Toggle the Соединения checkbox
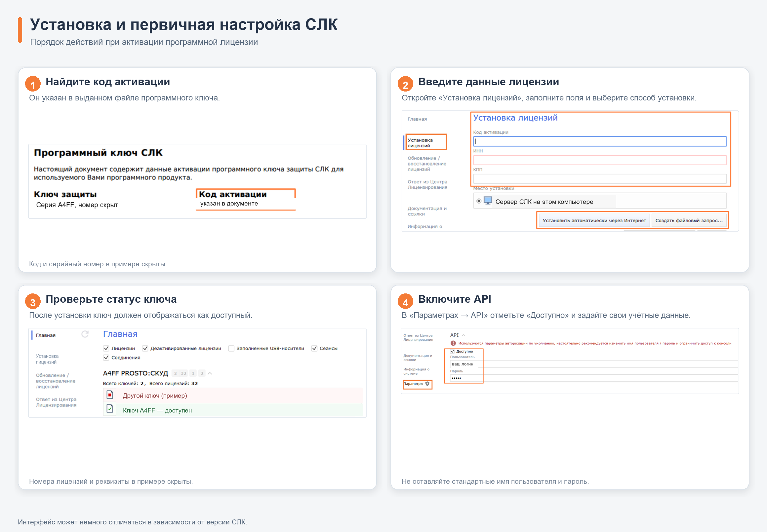767x532 pixels. pyautogui.click(x=106, y=358)
